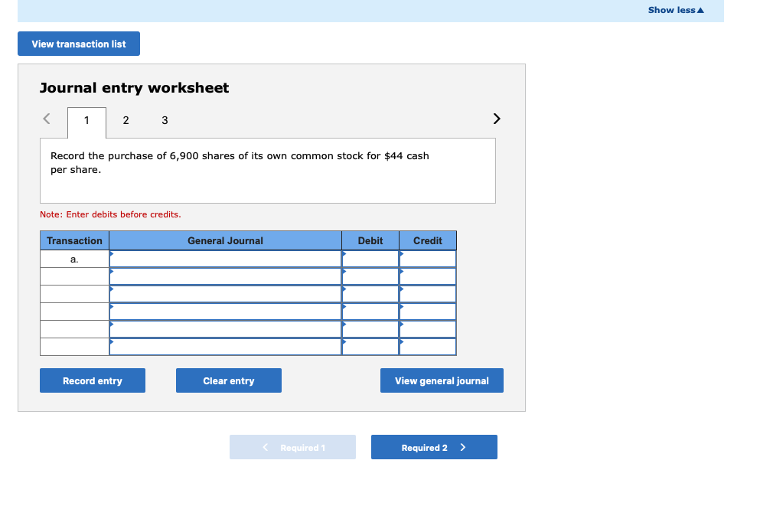
Task: Open the Debit cell dropdown in row one
Action: point(344,254)
